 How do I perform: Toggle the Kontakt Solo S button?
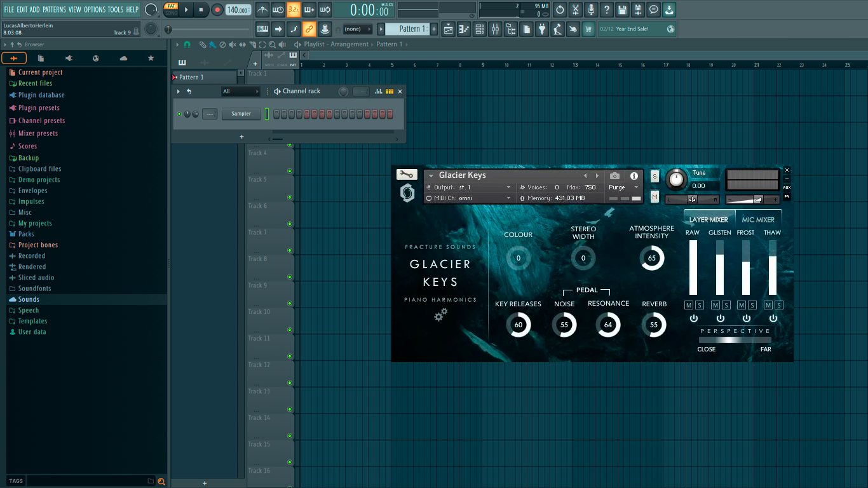(655, 176)
